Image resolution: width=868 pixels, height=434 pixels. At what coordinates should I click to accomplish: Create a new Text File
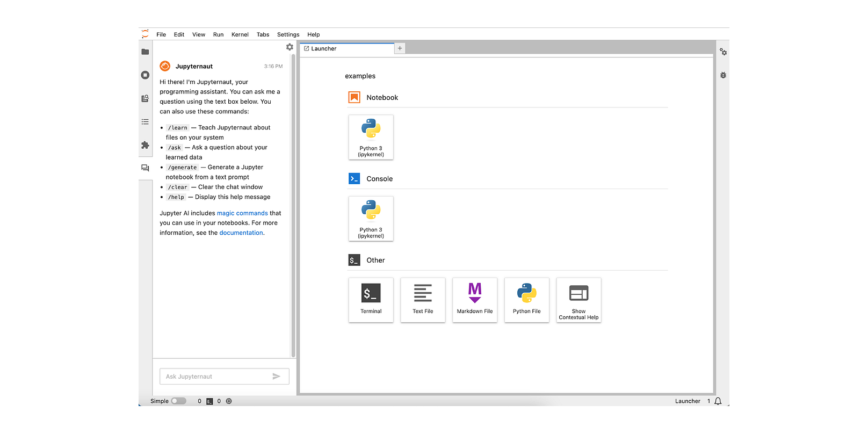[423, 300]
